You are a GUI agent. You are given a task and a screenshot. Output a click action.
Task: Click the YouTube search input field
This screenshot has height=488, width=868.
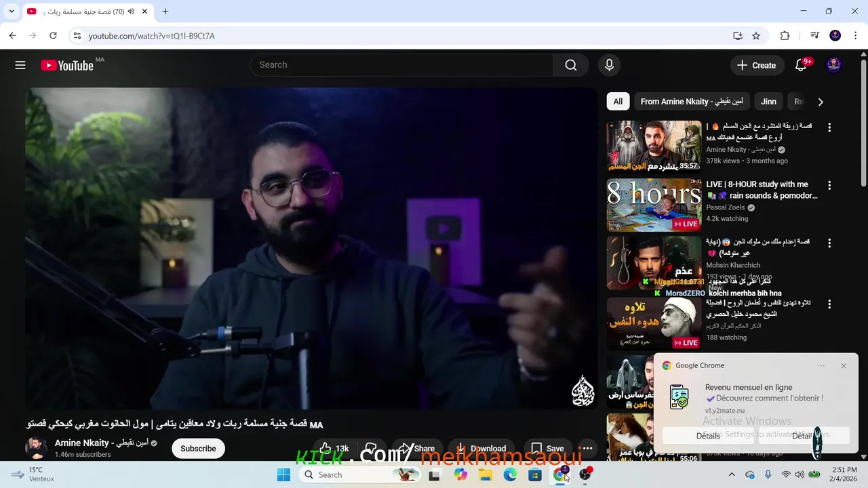pos(401,65)
